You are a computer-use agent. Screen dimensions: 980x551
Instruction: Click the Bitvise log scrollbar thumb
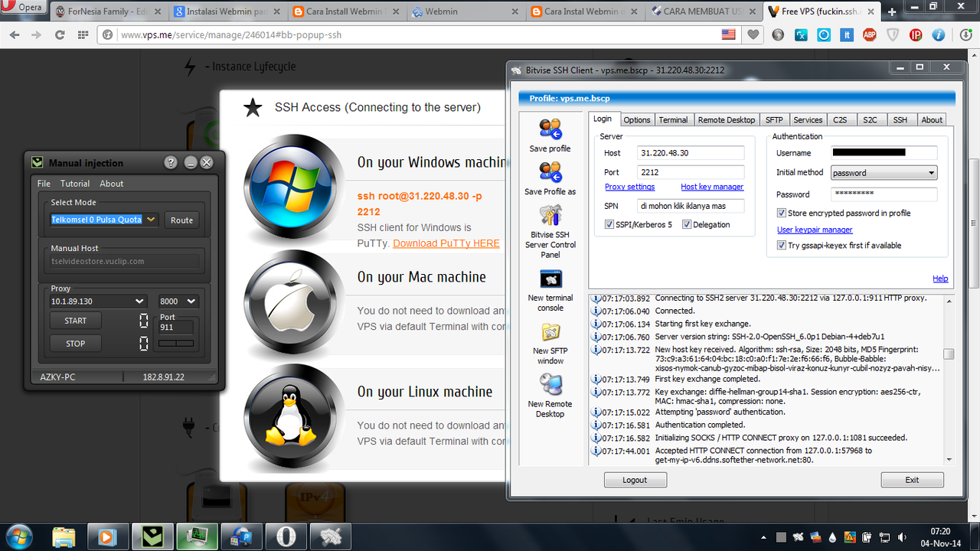click(949, 354)
